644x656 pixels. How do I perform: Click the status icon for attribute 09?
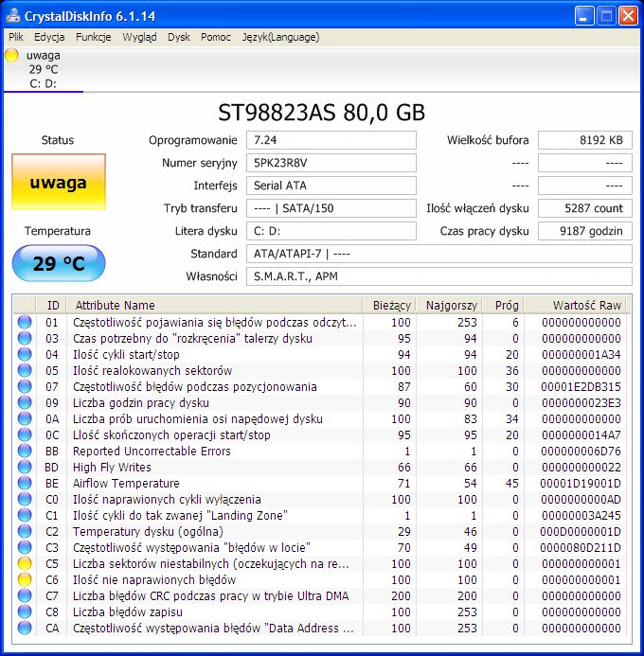coord(25,402)
